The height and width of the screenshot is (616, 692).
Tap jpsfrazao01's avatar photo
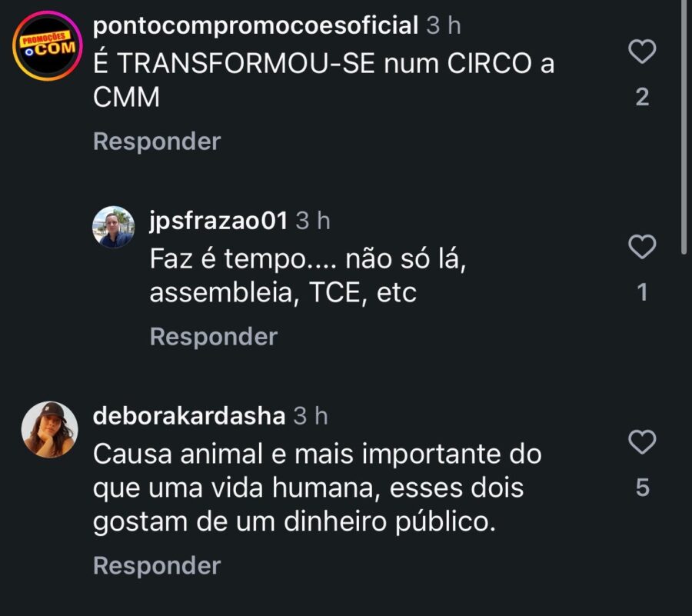click(x=114, y=227)
